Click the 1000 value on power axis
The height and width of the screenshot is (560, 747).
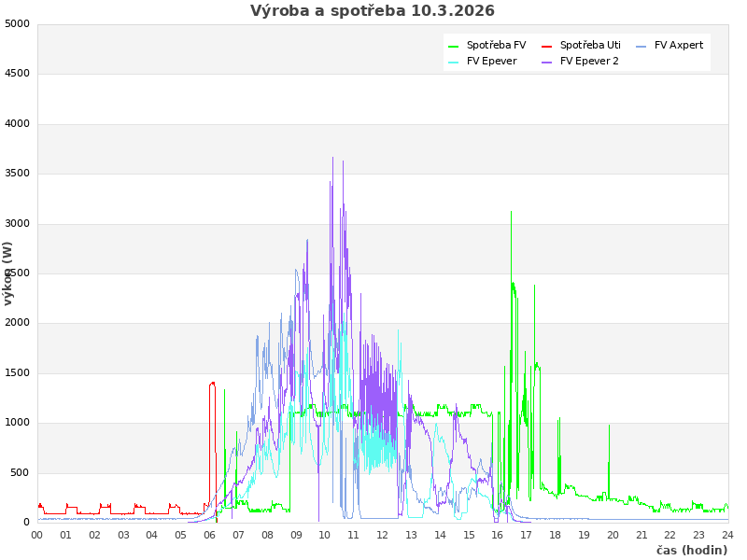click(17, 423)
